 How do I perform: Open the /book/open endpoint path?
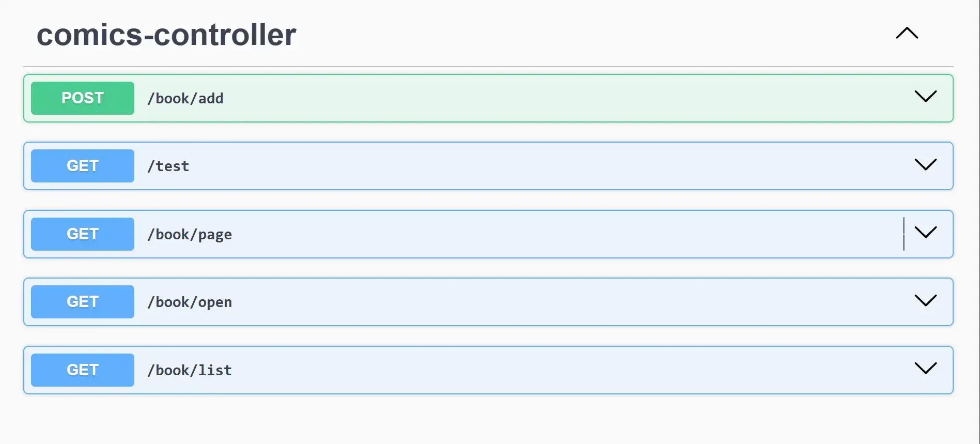(190, 302)
